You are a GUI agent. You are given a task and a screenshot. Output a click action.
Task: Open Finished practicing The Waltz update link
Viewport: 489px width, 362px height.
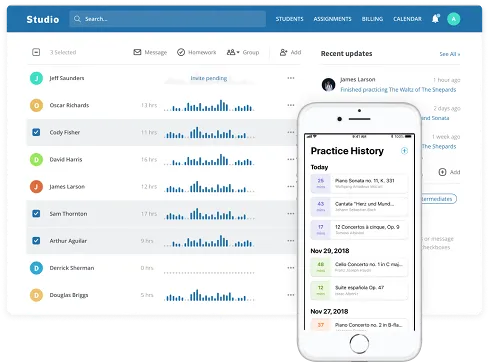[398, 90]
